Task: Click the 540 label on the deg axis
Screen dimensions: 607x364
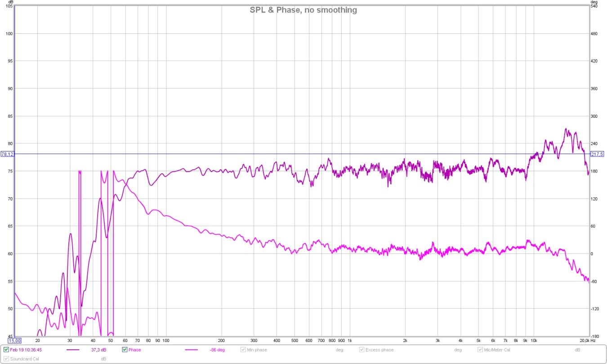Action: point(594,6)
